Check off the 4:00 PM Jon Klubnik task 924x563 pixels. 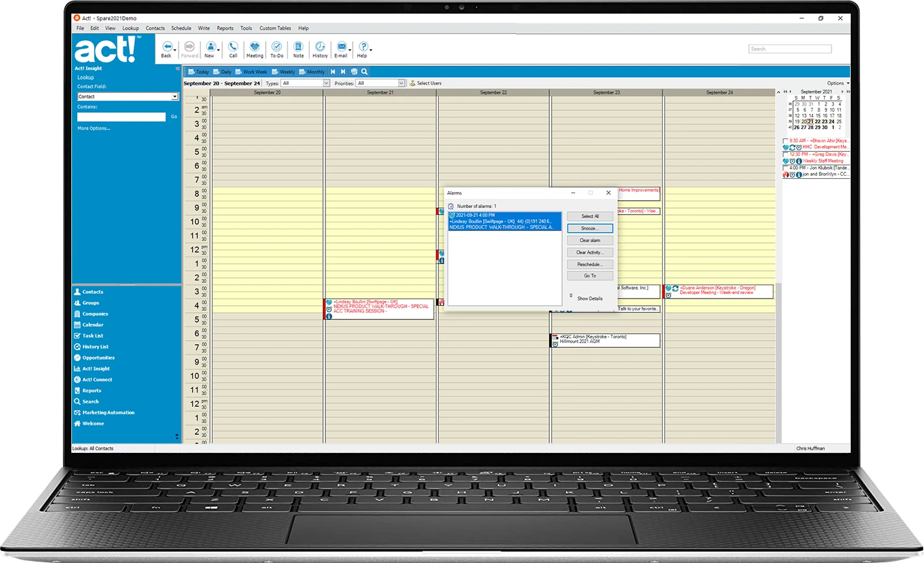coord(786,168)
